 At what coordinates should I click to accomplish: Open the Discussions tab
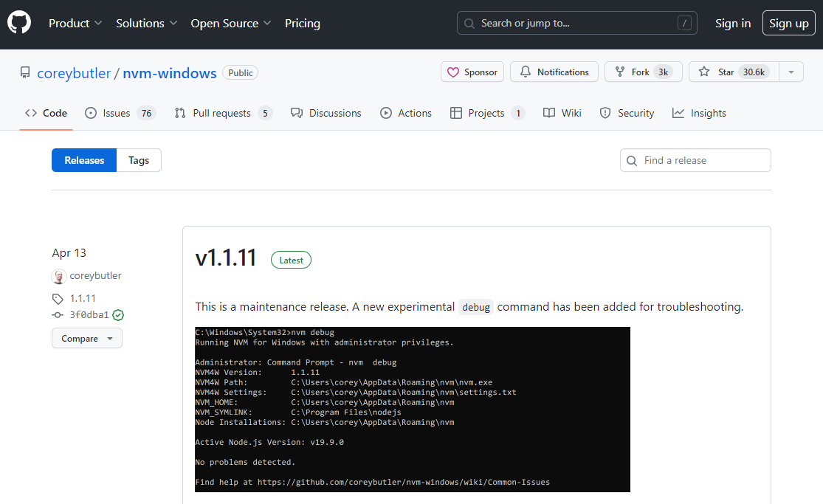tap(326, 113)
